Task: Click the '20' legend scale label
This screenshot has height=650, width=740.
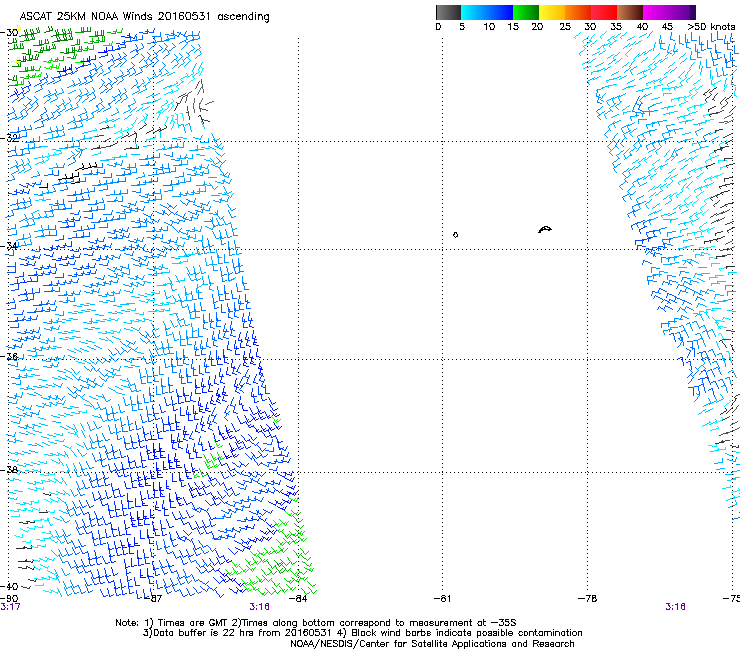Action: 537,27
